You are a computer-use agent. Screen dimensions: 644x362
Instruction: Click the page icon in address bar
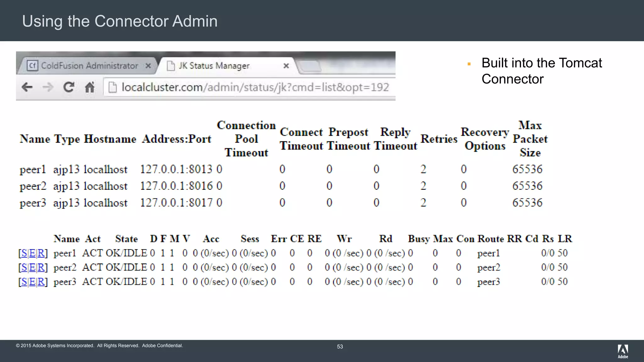pyautogui.click(x=112, y=87)
